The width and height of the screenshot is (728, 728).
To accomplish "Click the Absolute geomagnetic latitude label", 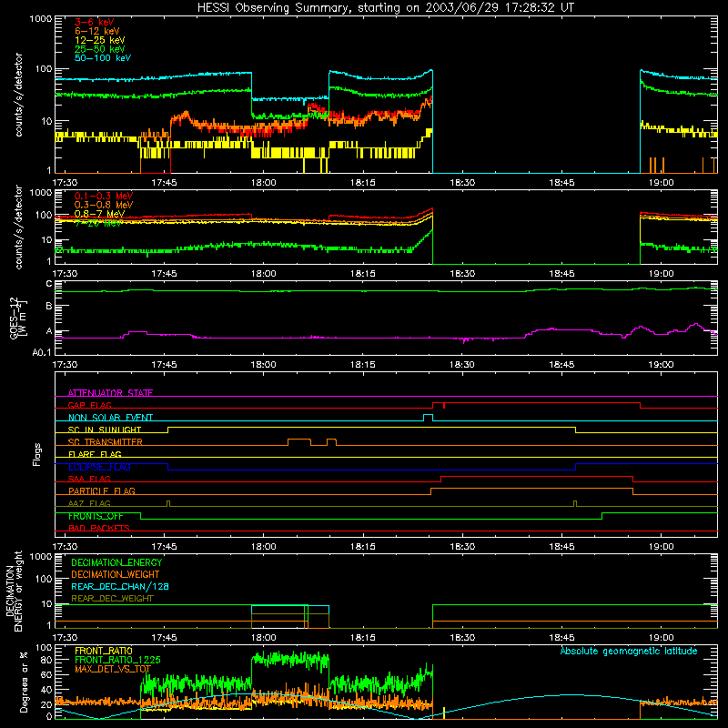I will [x=629, y=652].
